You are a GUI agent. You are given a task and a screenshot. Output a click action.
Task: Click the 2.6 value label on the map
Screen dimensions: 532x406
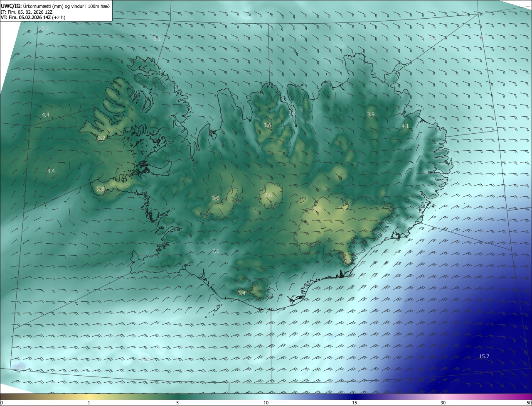(x=268, y=196)
